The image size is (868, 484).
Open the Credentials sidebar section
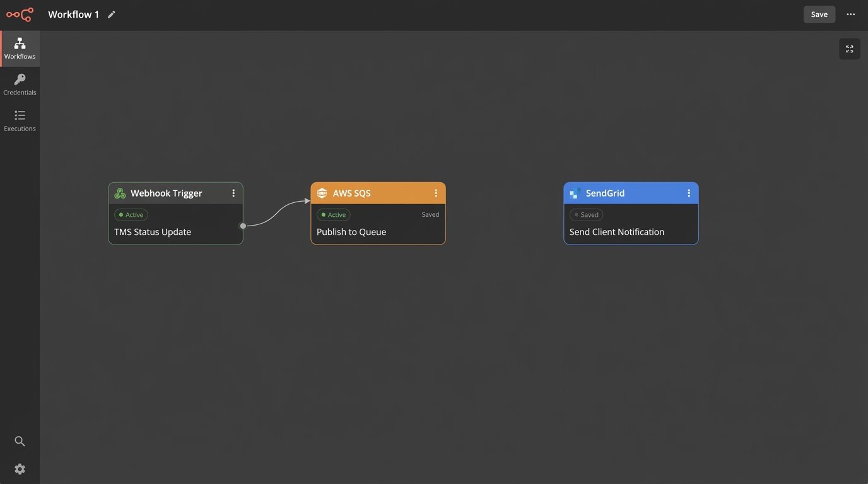[20, 84]
